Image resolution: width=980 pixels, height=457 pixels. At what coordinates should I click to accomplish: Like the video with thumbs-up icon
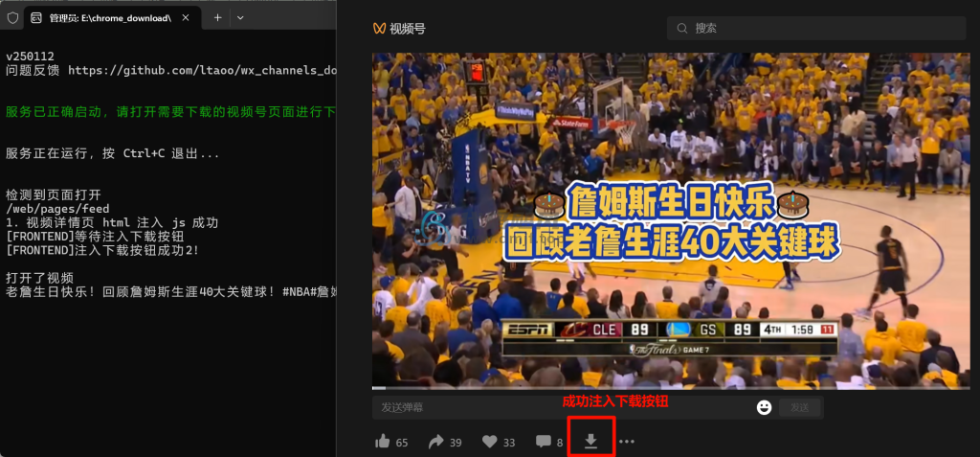tap(383, 442)
